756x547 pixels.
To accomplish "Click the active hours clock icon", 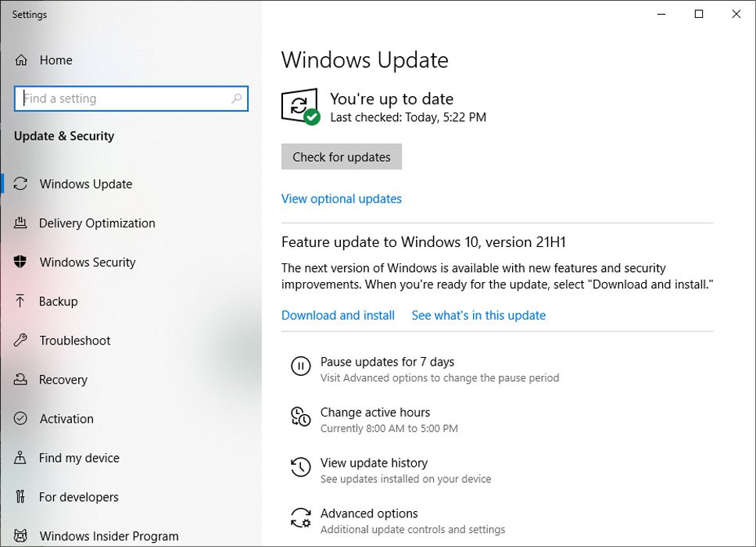I will 300,417.
